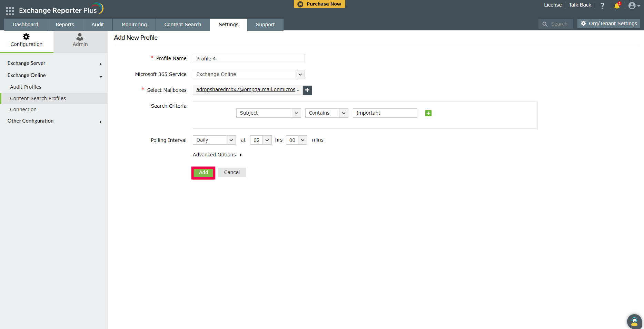View notifications bell icon
644x329 pixels.
617,6
